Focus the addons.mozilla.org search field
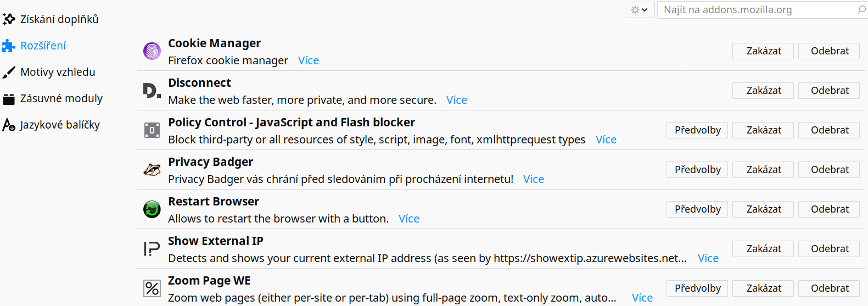 758,10
